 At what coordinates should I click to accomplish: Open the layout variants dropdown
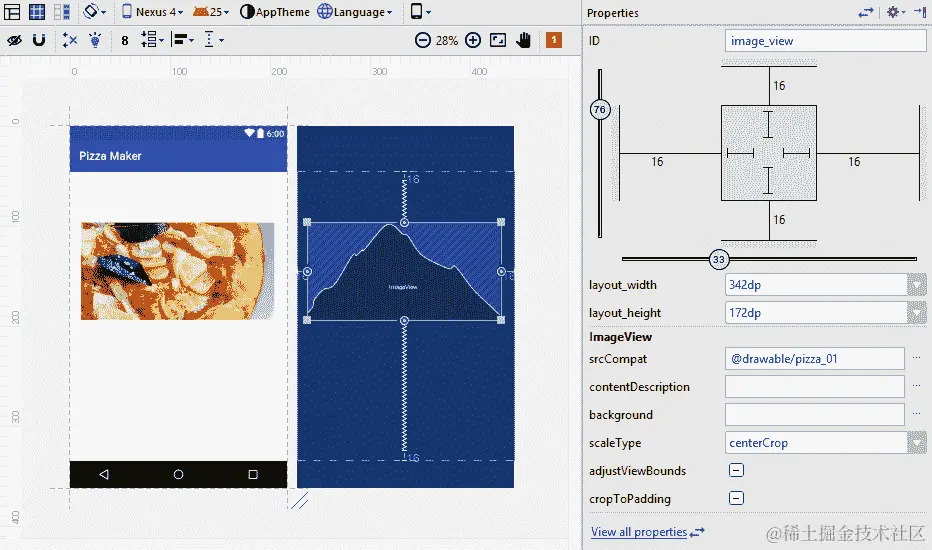(x=421, y=11)
